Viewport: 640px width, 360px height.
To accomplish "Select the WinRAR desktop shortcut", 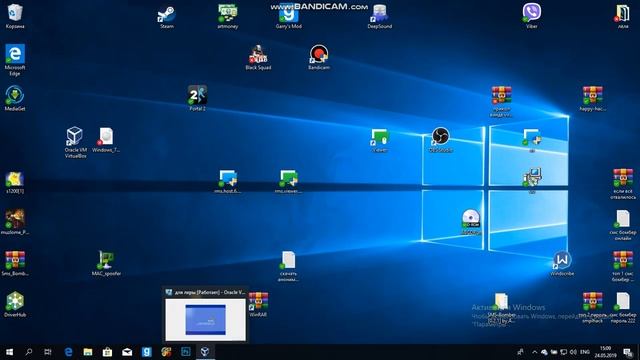I will point(258,303).
